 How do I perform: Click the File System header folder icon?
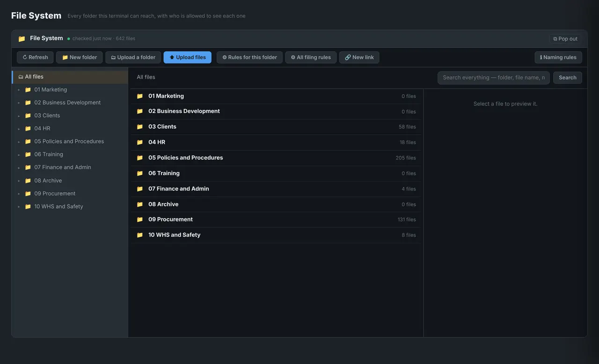tap(22, 39)
